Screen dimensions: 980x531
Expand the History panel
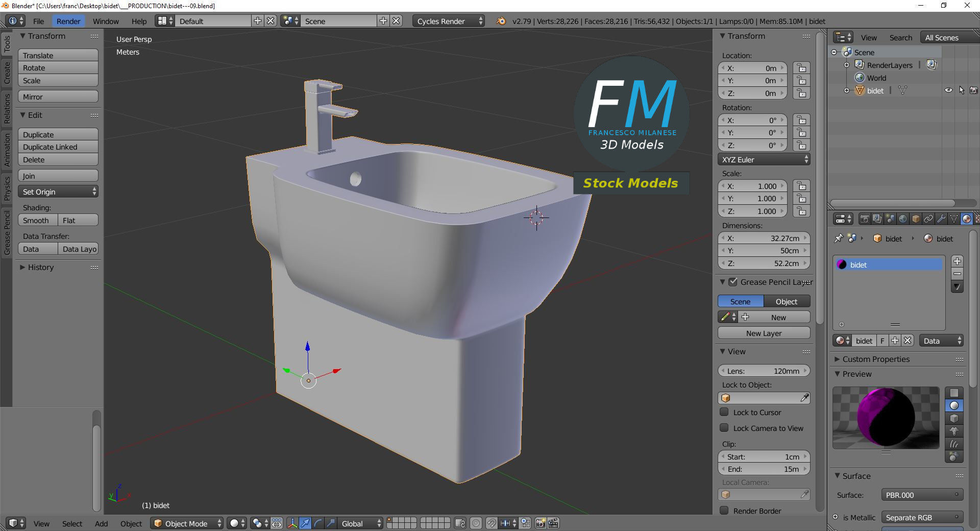tap(40, 267)
